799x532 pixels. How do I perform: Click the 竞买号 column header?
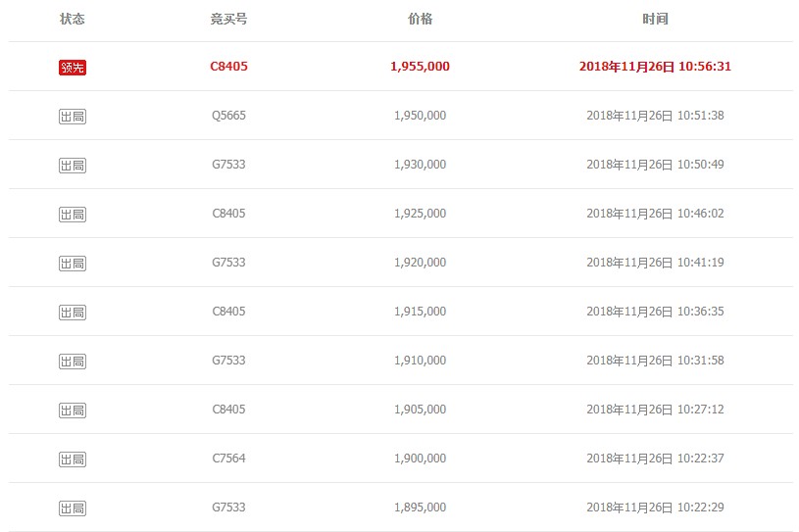228,20
